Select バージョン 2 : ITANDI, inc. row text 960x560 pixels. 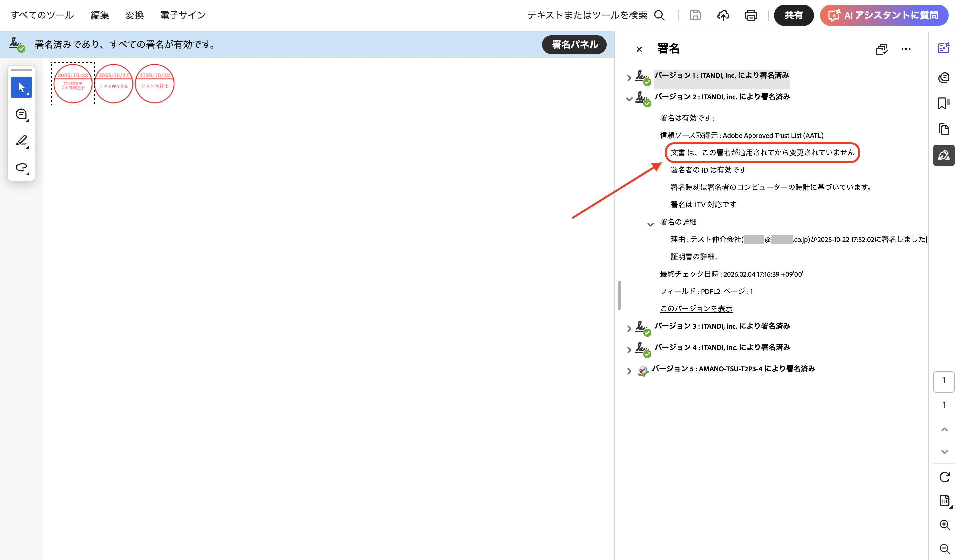pyautogui.click(x=722, y=97)
